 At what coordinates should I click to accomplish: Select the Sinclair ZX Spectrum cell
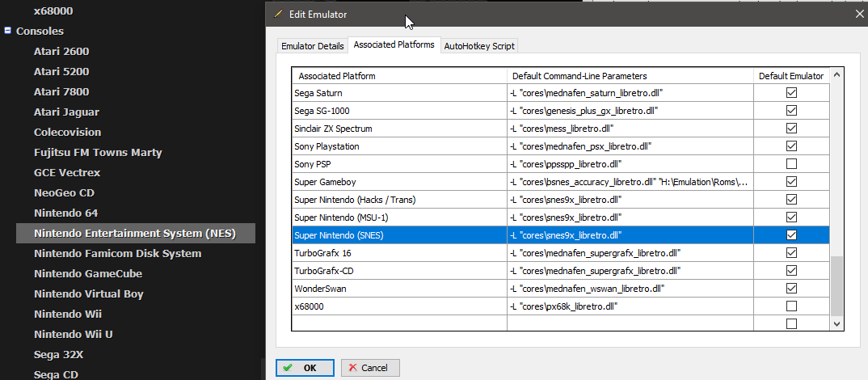pos(400,128)
